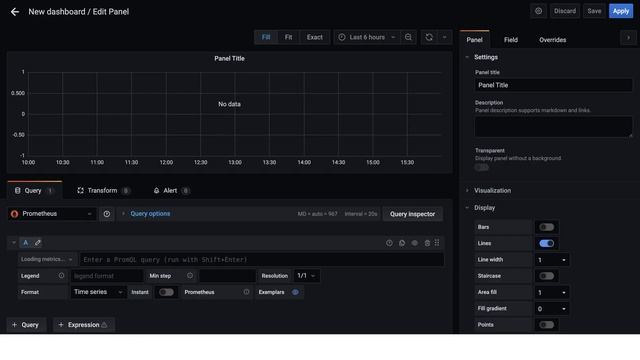
Task: Switch to the Field tab
Action: pyautogui.click(x=511, y=40)
